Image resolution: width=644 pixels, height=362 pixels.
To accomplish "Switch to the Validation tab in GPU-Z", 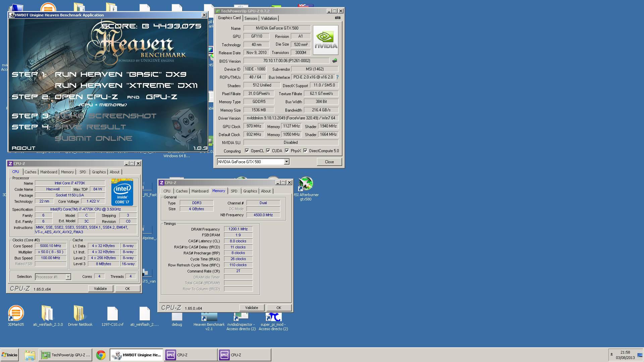I will click(x=269, y=18).
